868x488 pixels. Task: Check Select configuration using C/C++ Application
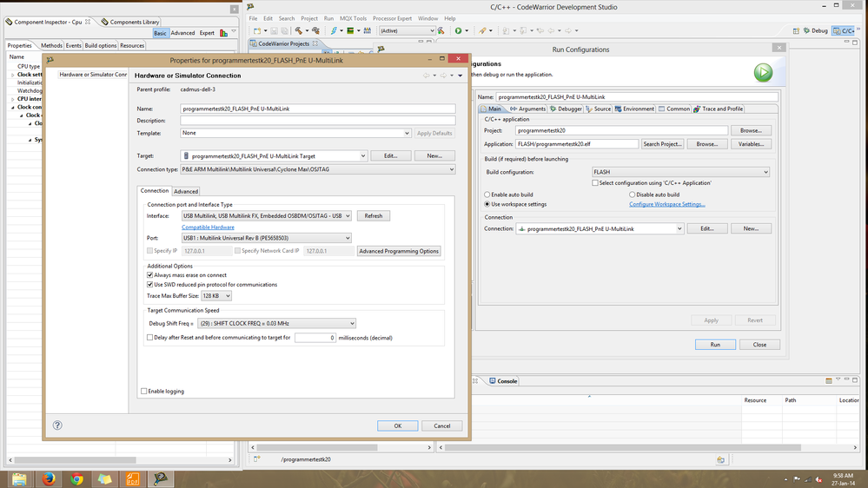click(595, 182)
